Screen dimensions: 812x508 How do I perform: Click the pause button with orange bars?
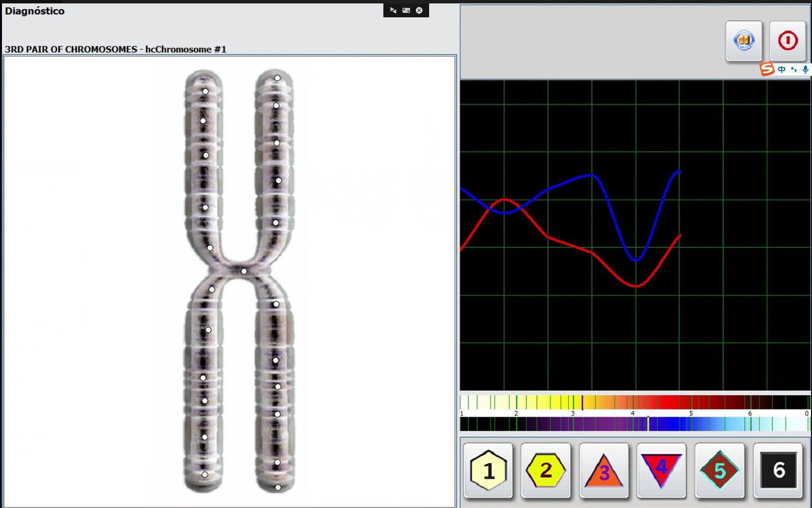point(743,41)
